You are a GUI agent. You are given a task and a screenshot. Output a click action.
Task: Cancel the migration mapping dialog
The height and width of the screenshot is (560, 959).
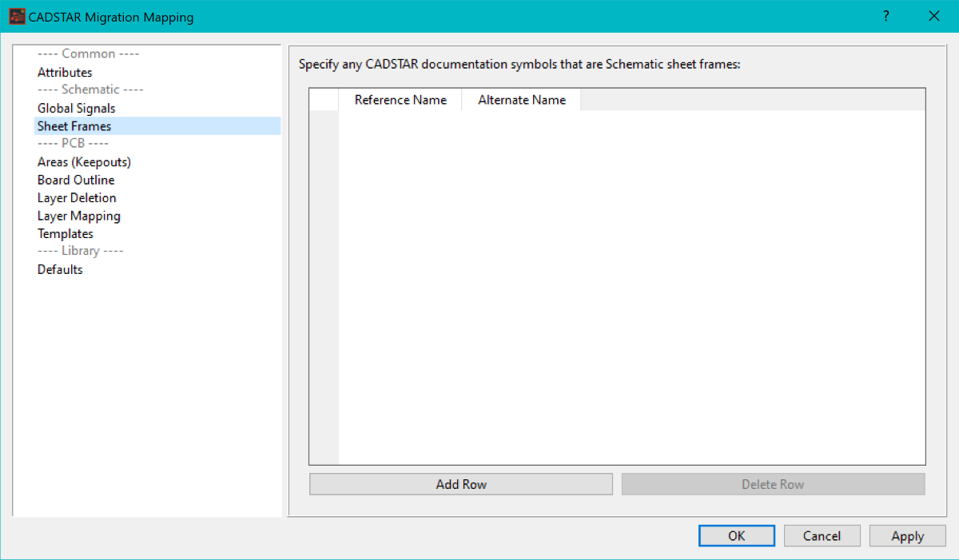pyautogui.click(x=822, y=536)
